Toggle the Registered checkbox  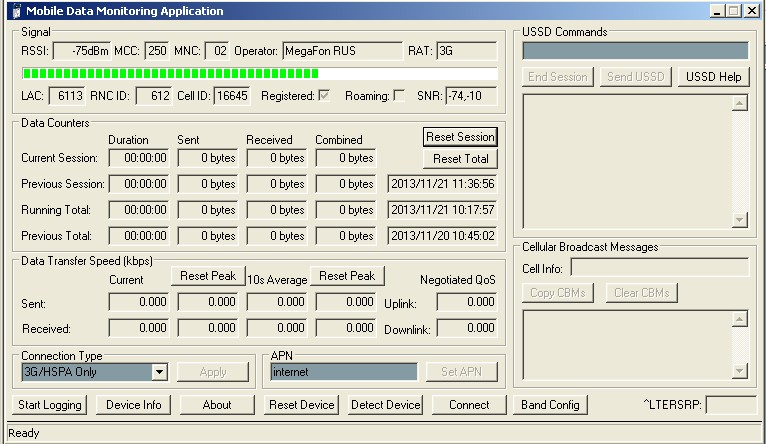click(323, 95)
